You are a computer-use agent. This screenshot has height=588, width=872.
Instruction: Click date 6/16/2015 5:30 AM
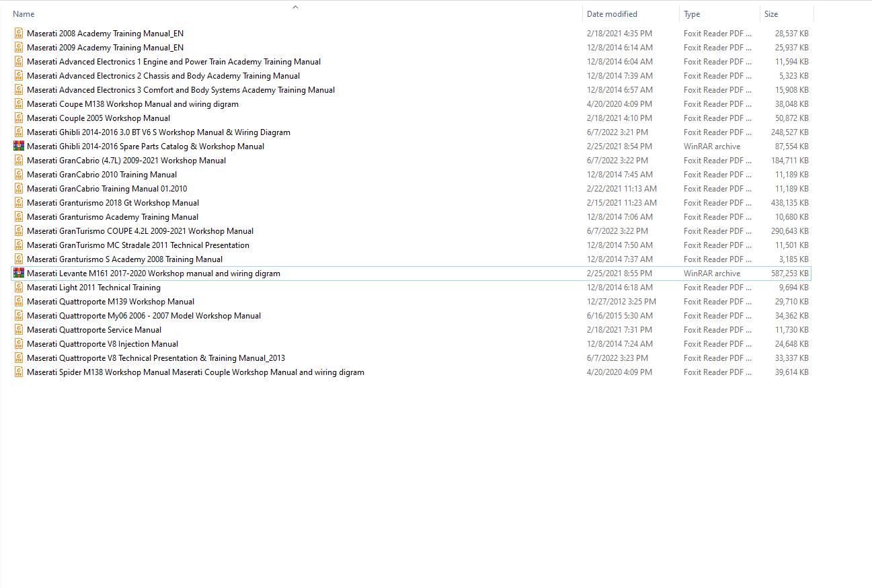coord(620,315)
